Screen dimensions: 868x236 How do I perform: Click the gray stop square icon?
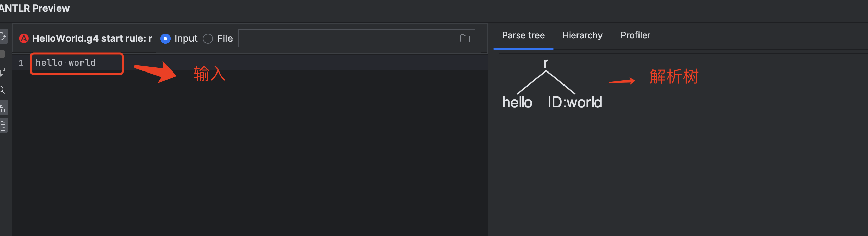pos(2,54)
